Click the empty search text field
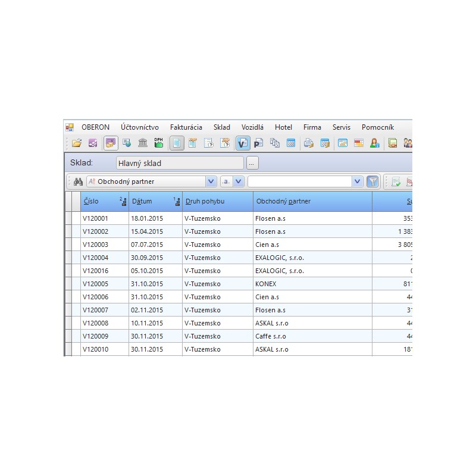The height and width of the screenshot is (476, 476). [x=300, y=181]
